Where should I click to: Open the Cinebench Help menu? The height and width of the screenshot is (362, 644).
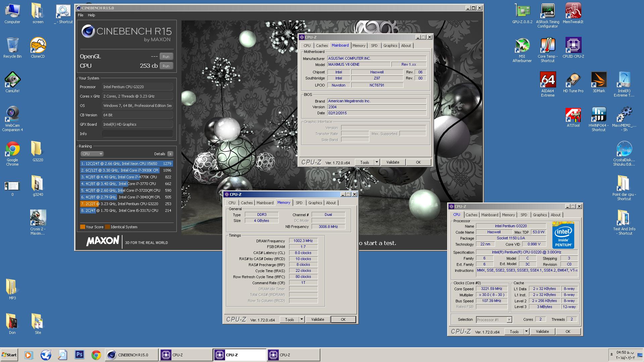tap(92, 15)
